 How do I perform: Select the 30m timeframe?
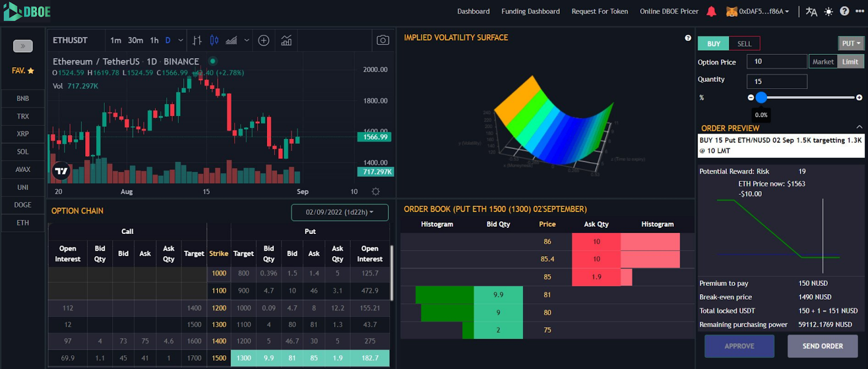pos(136,40)
